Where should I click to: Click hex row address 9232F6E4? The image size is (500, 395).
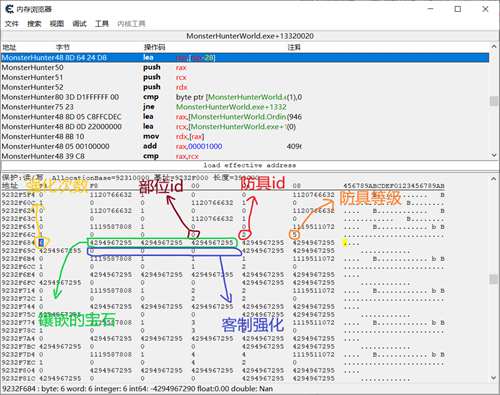[18, 275]
